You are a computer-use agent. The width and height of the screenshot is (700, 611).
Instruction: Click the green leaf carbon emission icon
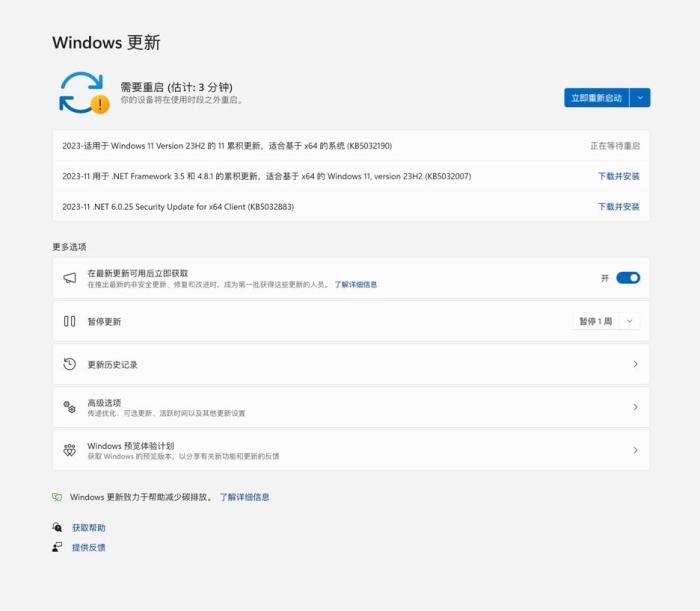(57, 497)
